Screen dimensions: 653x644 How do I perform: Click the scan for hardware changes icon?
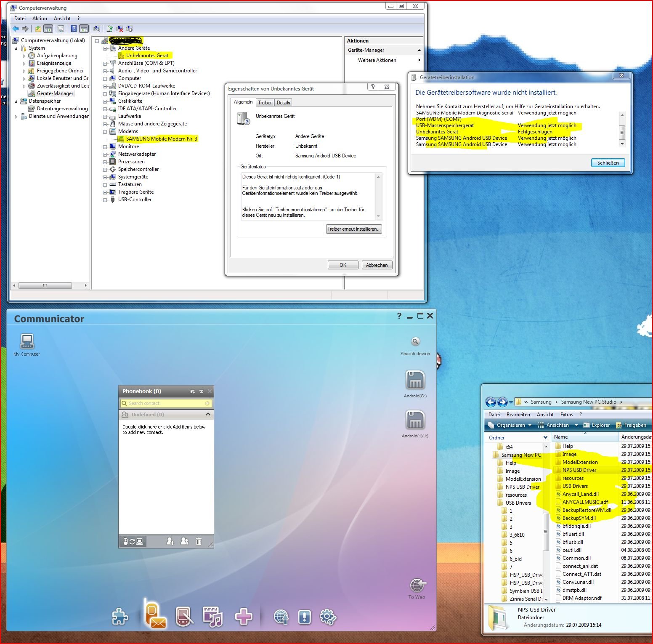pyautogui.click(x=97, y=29)
